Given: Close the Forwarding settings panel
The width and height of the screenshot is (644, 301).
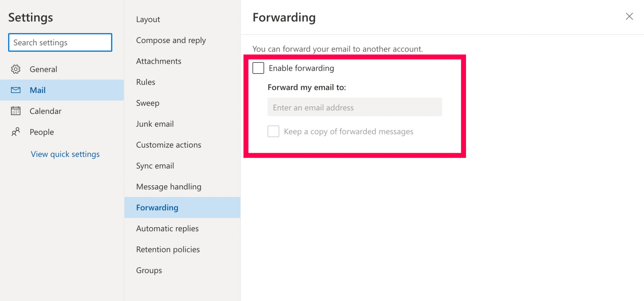Looking at the screenshot, I should click(629, 16).
